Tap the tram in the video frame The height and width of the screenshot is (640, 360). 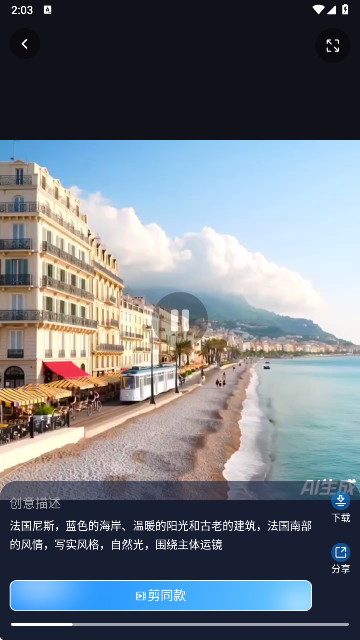149,383
